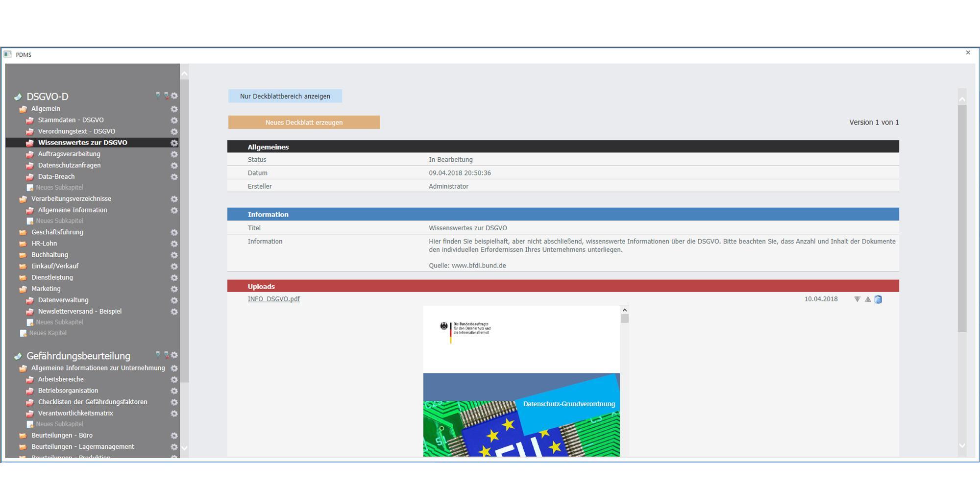Open gear settings for Buchhaltung
The height and width of the screenshot is (490, 980).
click(x=174, y=255)
